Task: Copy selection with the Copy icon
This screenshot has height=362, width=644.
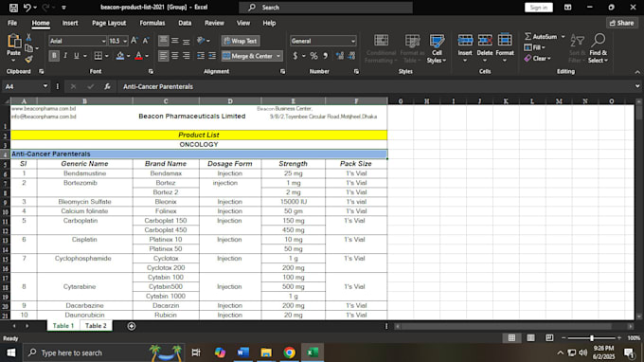Action: coord(28,48)
